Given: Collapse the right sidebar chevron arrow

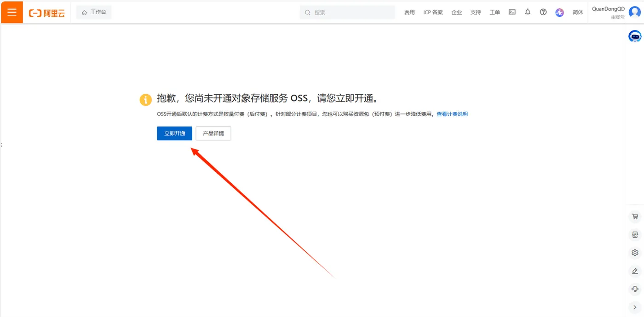Looking at the screenshot, I should pos(635,307).
